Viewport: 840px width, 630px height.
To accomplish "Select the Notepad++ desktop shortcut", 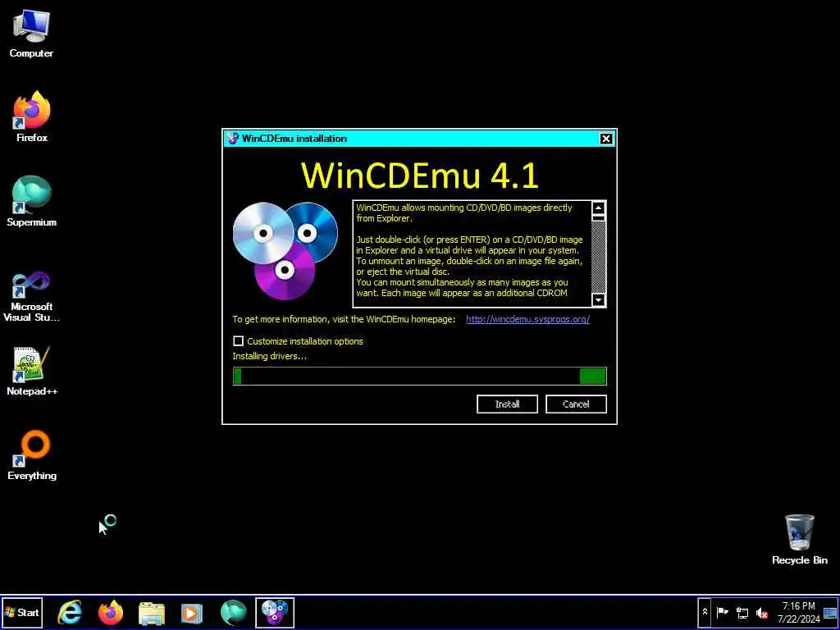I will pos(32,372).
